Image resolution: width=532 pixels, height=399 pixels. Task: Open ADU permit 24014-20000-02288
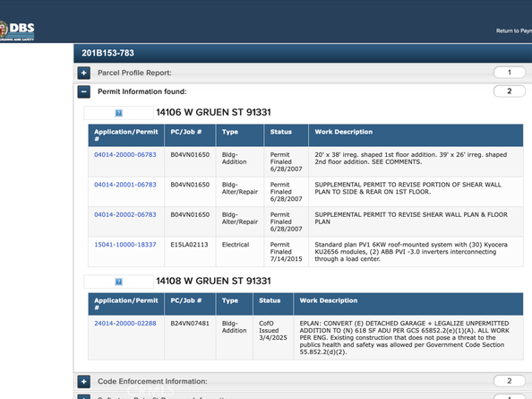pyautogui.click(x=125, y=324)
